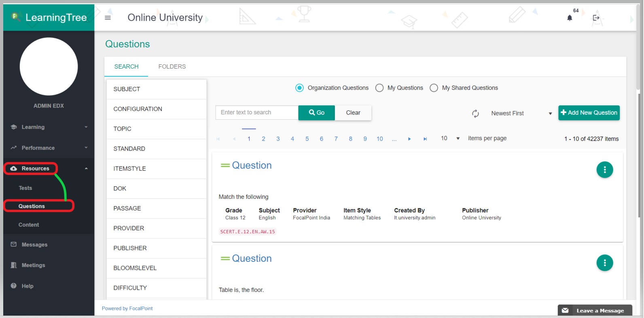644x318 pixels.
Task: Select Organization Questions radio button
Action: coord(299,88)
